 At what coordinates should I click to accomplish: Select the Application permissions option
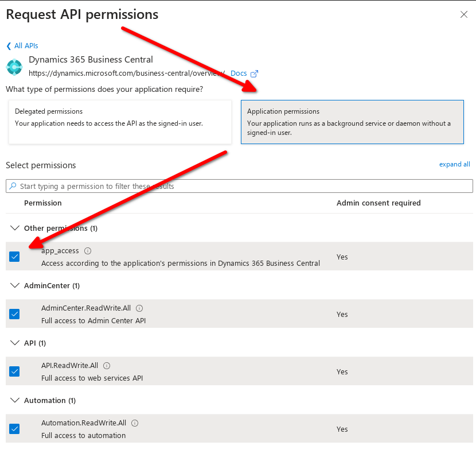352,122
